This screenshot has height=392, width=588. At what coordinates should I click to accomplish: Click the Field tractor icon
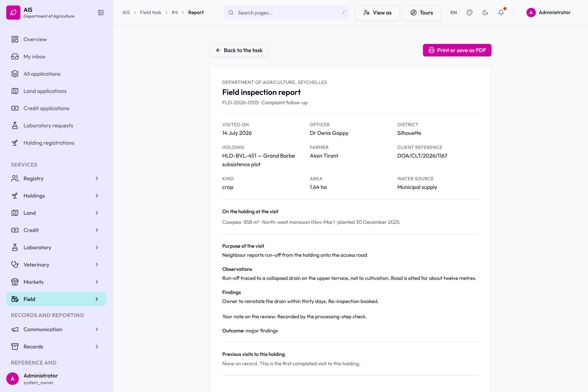click(x=15, y=299)
